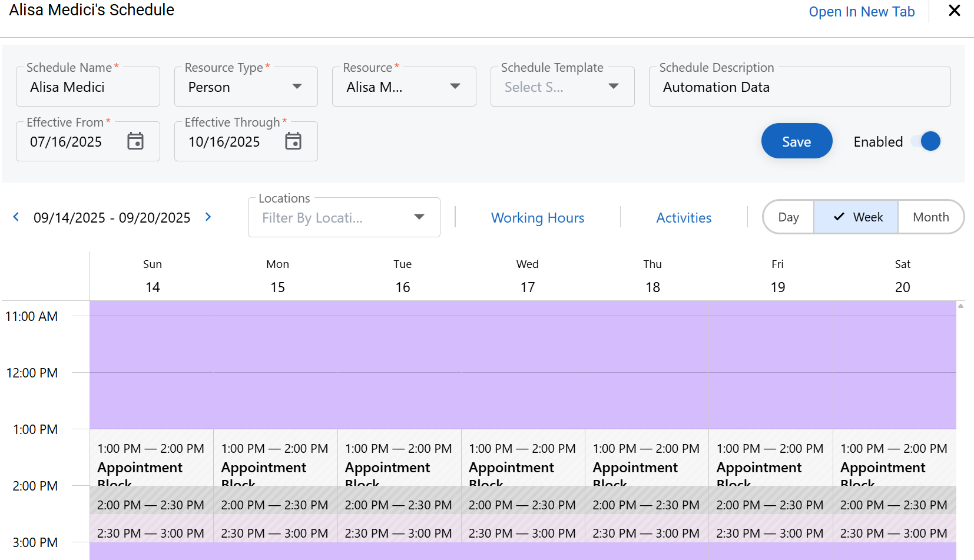Go to previous week using left chevron
This screenshot has width=974, height=560.
coord(16,217)
